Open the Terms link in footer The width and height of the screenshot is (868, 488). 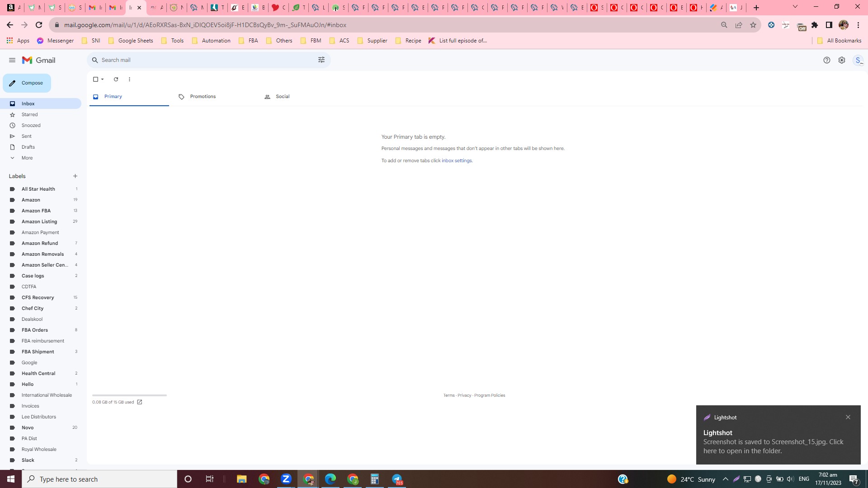click(x=449, y=395)
